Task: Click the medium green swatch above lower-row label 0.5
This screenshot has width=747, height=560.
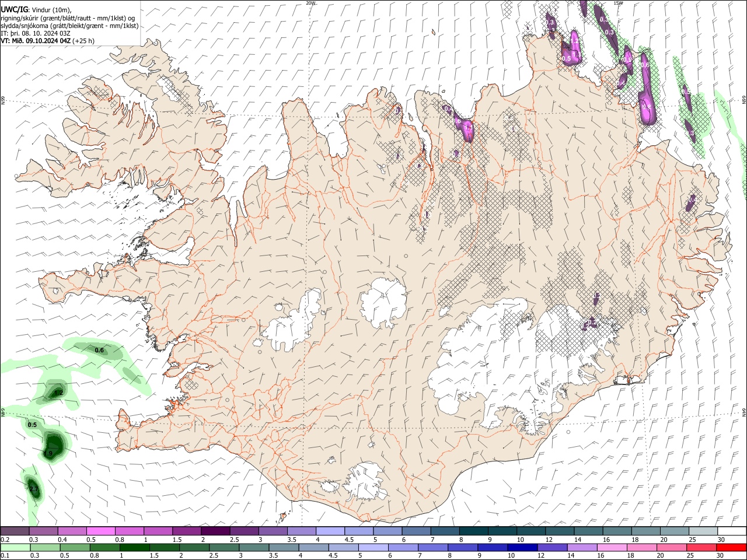Action: (x=75, y=547)
